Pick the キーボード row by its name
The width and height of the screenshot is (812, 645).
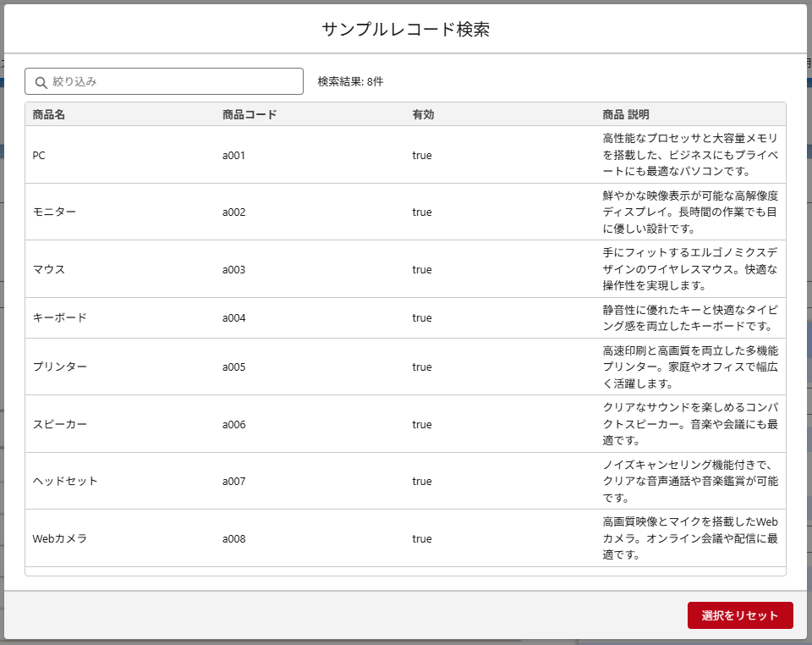coord(59,318)
